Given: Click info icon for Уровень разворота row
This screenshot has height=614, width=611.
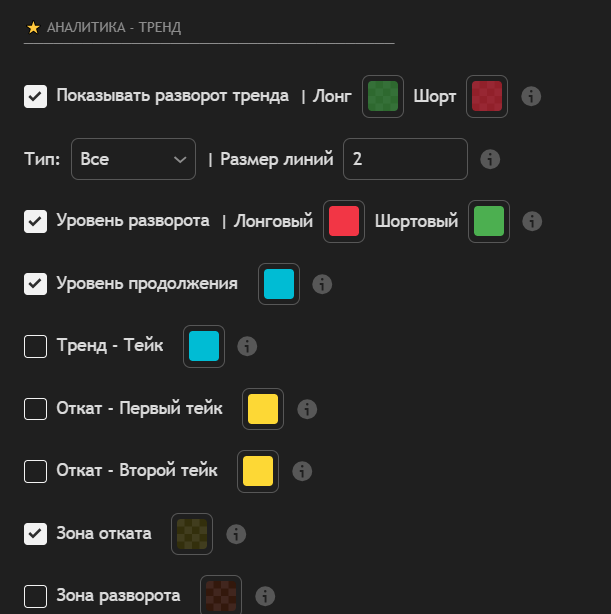Looking at the screenshot, I should pos(532,221).
